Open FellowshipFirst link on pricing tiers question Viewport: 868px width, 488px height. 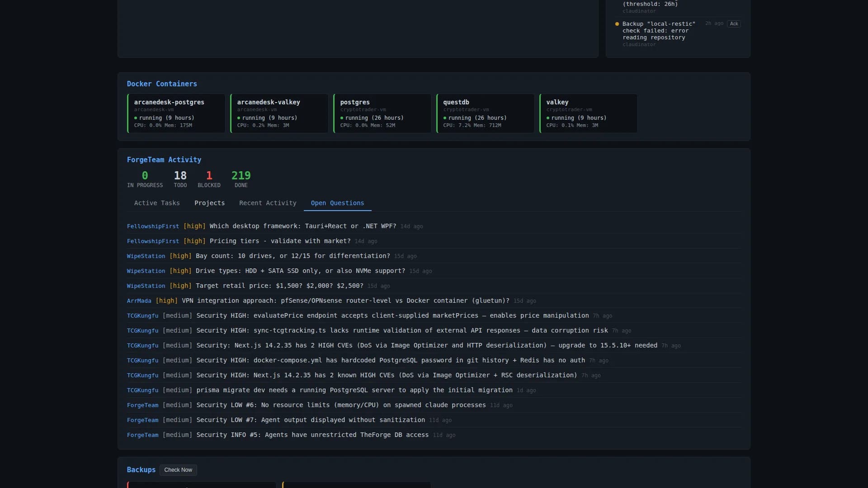[153, 241]
